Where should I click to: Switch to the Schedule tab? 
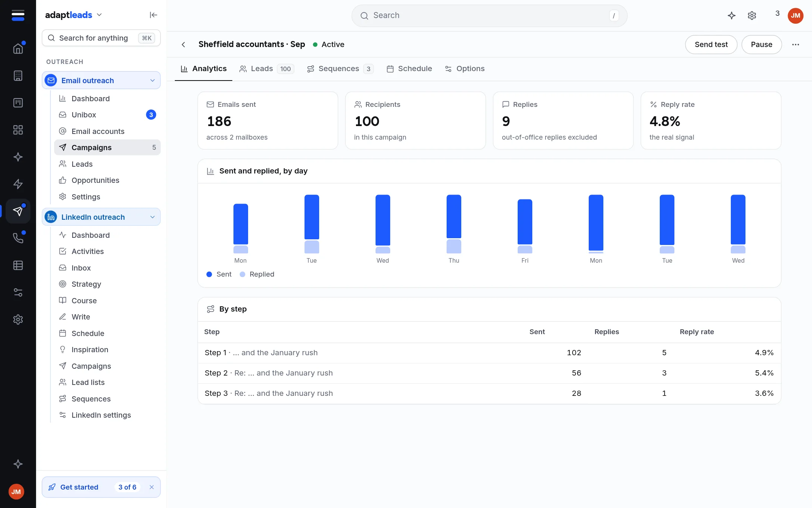(x=409, y=68)
